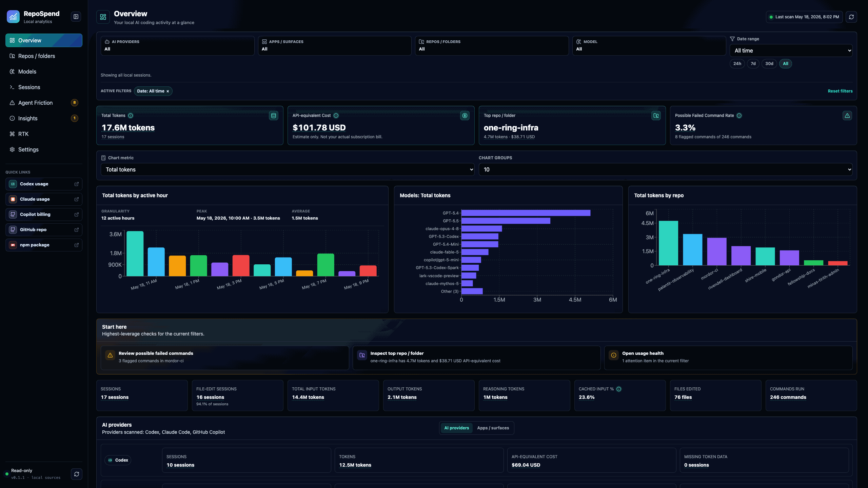
Task: Click the calculator icon beside Chart metric
Action: pyautogui.click(x=103, y=158)
